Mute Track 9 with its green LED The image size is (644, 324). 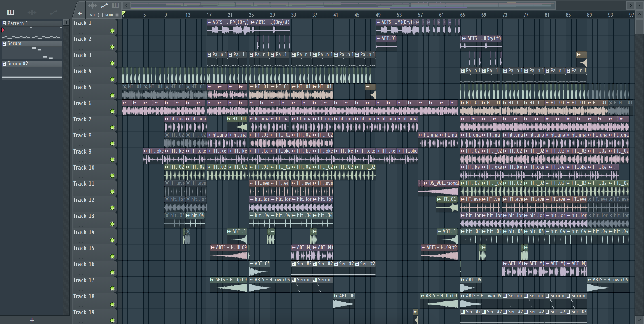click(112, 160)
